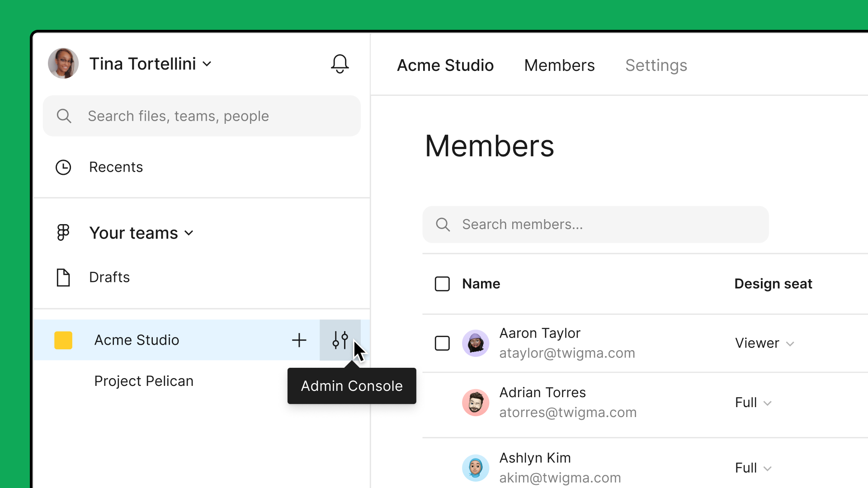Select Aaron Taylor's row checkbox
The height and width of the screenshot is (488, 868).
click(442, 343)
